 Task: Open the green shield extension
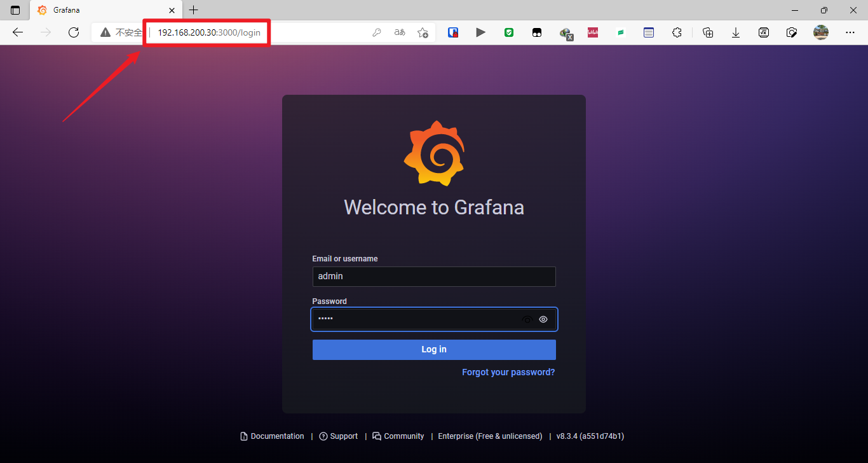click(509, 32)
